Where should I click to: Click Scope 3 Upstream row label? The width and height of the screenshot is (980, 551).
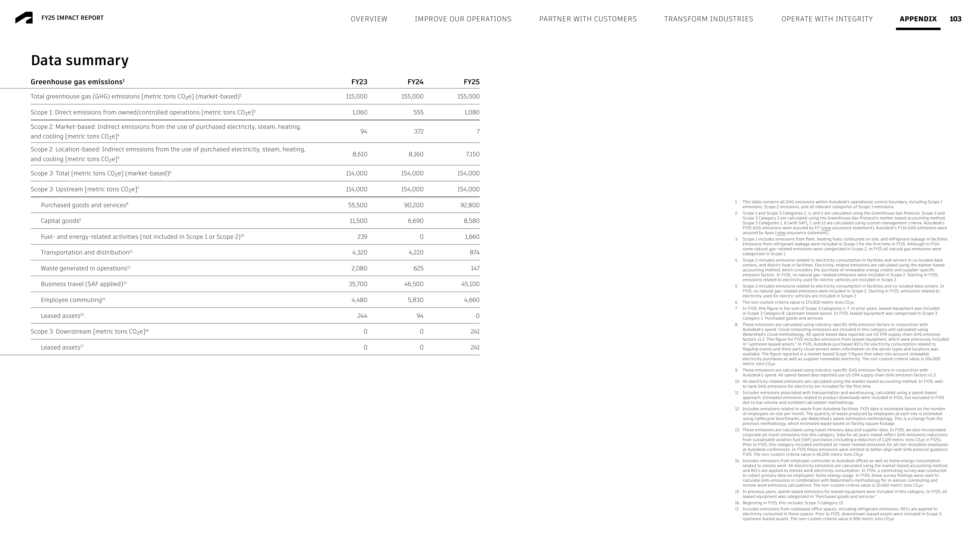coord(85,189)
